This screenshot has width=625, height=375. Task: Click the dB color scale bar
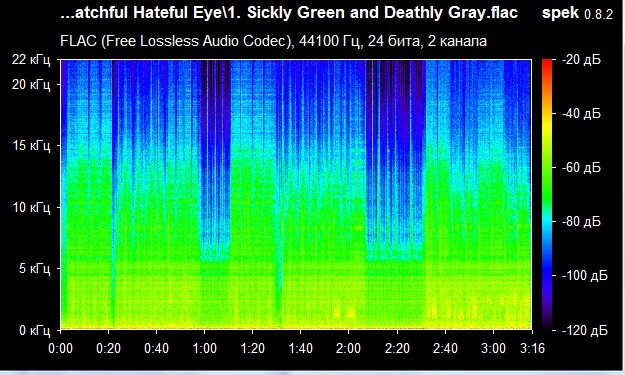pos(548,195)
